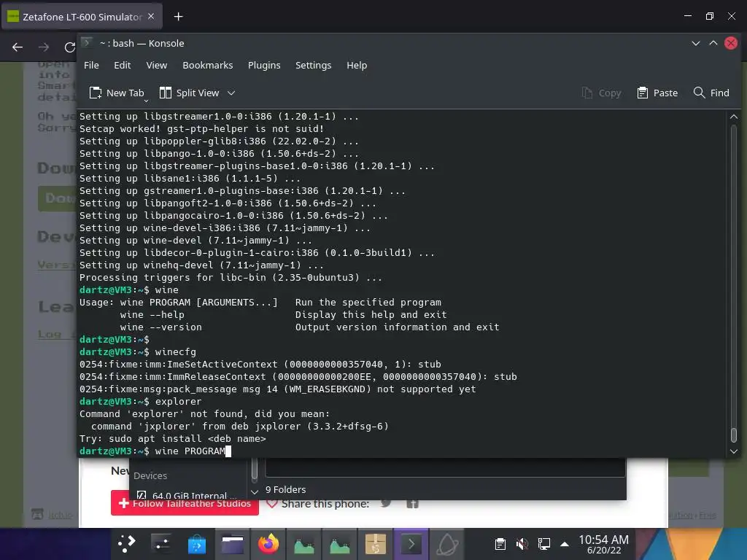Share this phone via Twitter icon
Viewport: 747px width, 560px height.
coord(387,503)
